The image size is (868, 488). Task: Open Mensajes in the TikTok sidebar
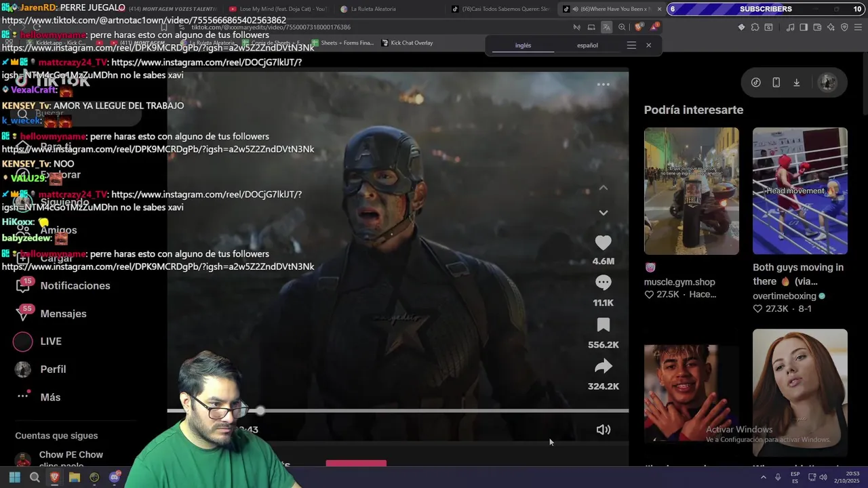tap(52, 314)
